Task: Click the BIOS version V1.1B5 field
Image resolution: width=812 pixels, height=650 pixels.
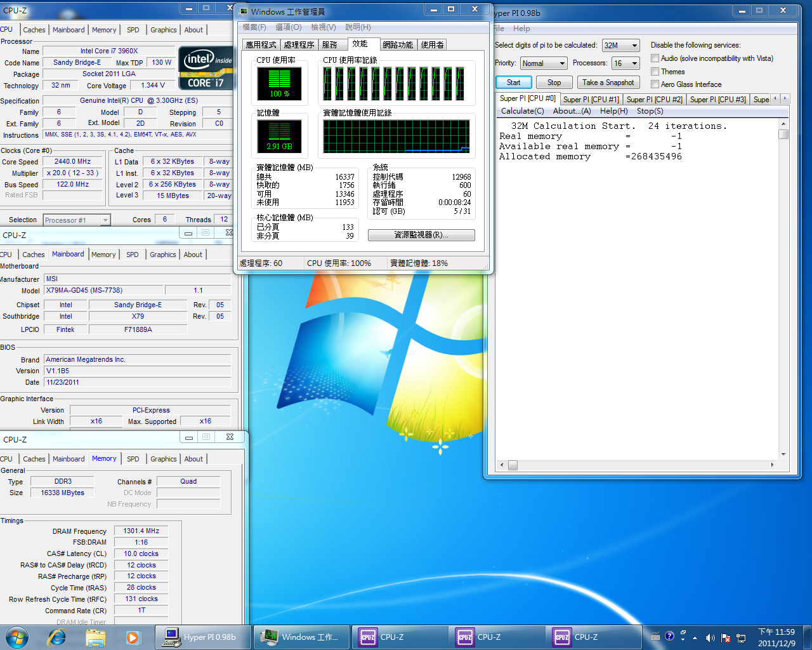Action: tap(137, 371)
